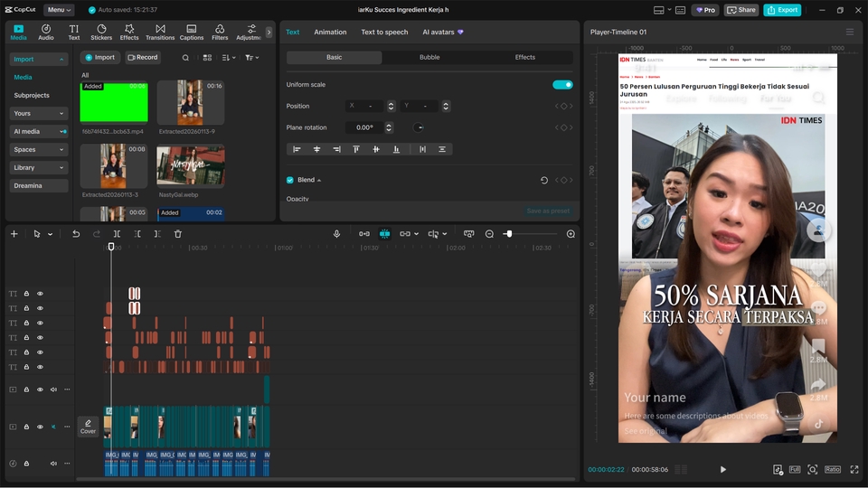Align text to top icon
868x488 pixels.
(x=356, y=149)
